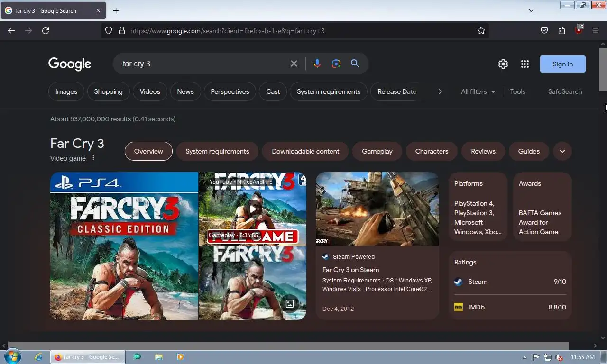This screenshot has height=364, width=607.
Task: Select the Shopping filter chip
Action: 108,91
